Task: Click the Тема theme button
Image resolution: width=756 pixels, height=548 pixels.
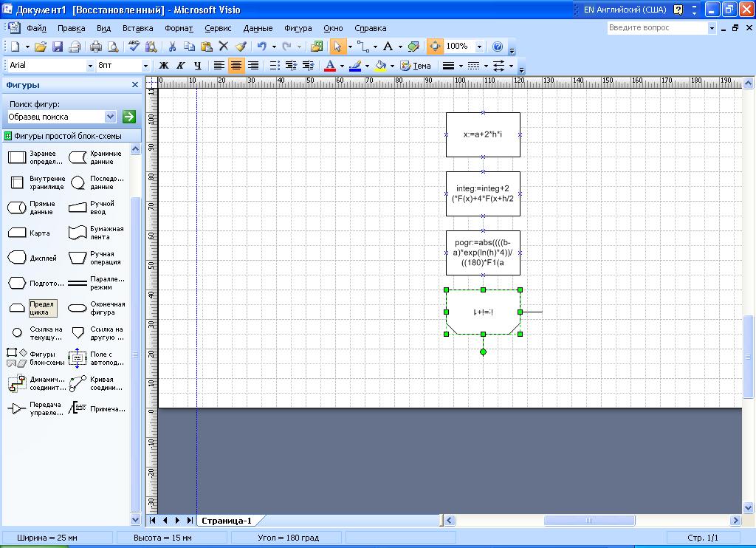Action: 416,66
